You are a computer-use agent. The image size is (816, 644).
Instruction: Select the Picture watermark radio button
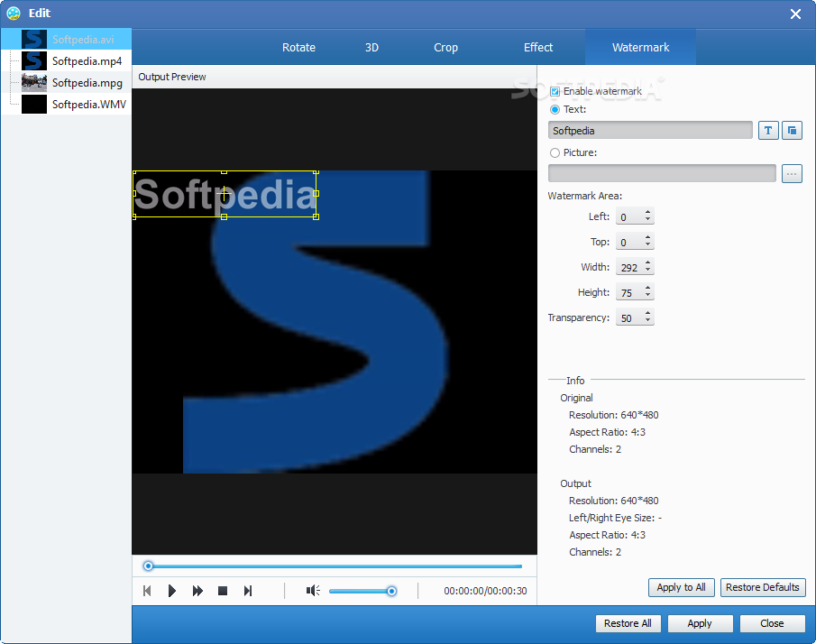[555, 152]
